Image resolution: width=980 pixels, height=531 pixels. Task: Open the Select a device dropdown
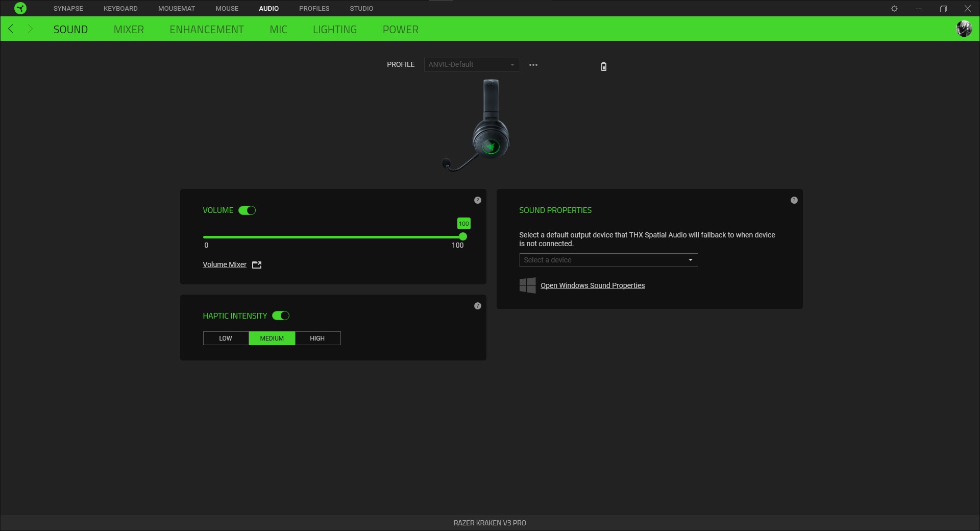click(608, 260)
